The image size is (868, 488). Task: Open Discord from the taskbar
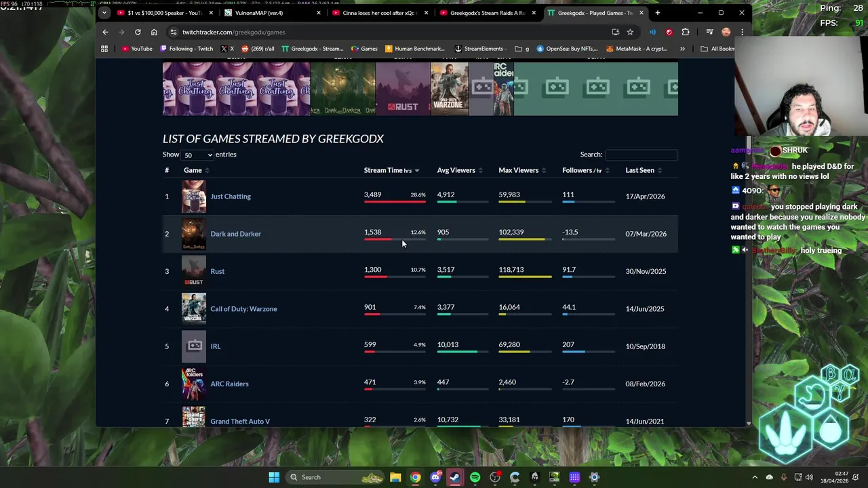tap(435, 477)
